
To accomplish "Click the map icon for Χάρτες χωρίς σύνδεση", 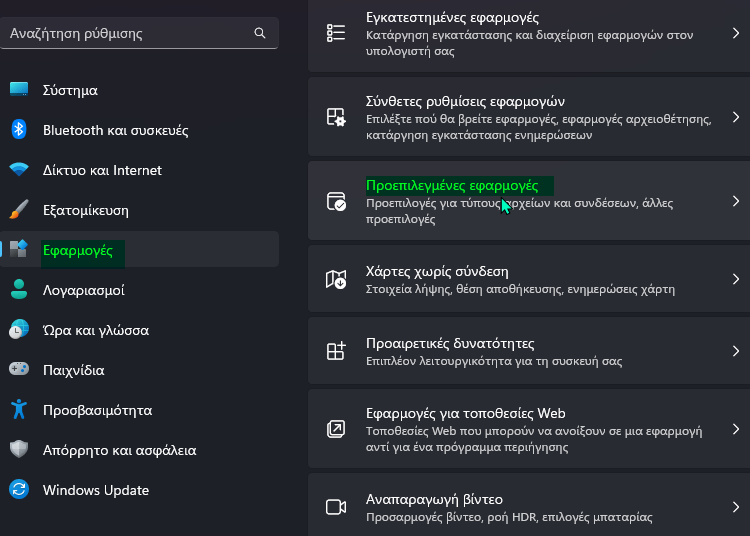I will point(336,279).
